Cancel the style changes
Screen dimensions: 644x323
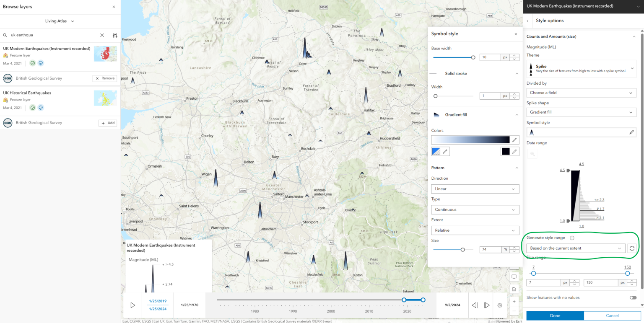612,315
